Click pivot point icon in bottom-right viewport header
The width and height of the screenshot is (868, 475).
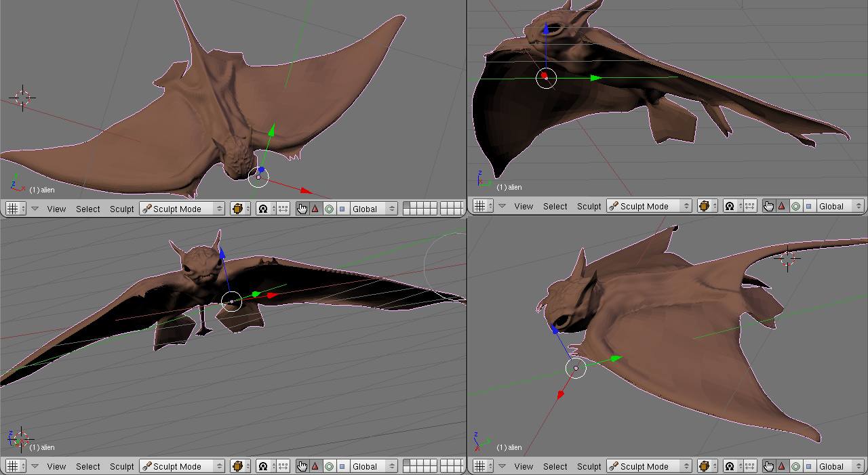pos(732,466)
